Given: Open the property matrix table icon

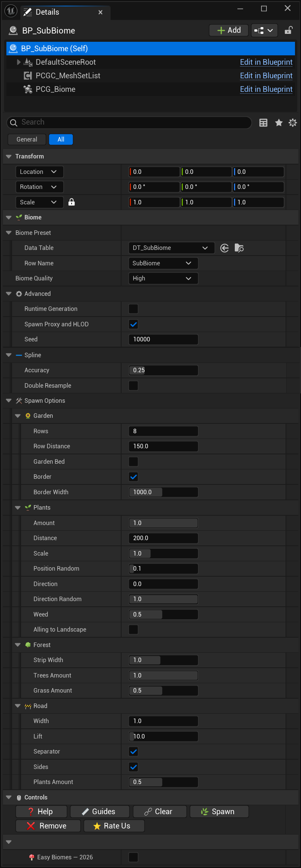Looking at the screenshot, I should click(263, 122).
